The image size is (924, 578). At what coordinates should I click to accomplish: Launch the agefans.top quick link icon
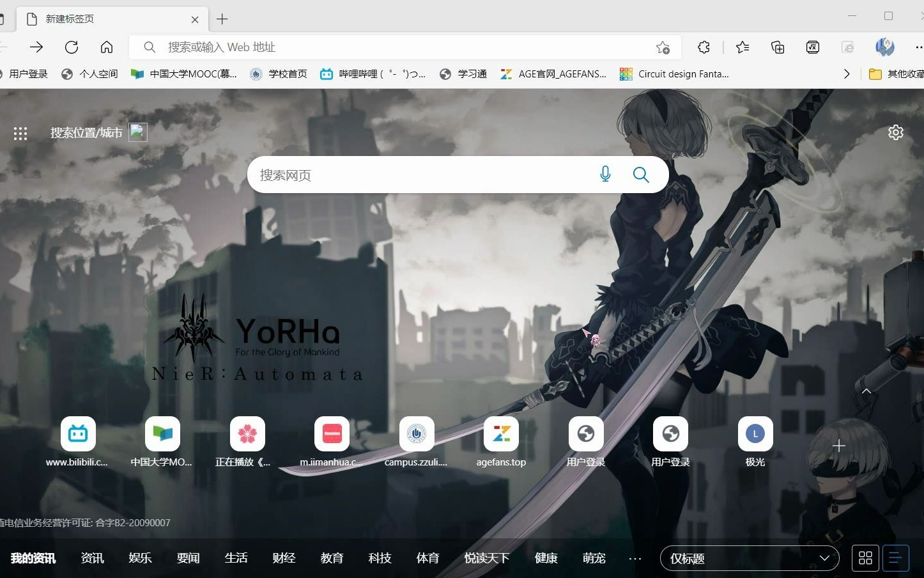(x=501, y=433)
